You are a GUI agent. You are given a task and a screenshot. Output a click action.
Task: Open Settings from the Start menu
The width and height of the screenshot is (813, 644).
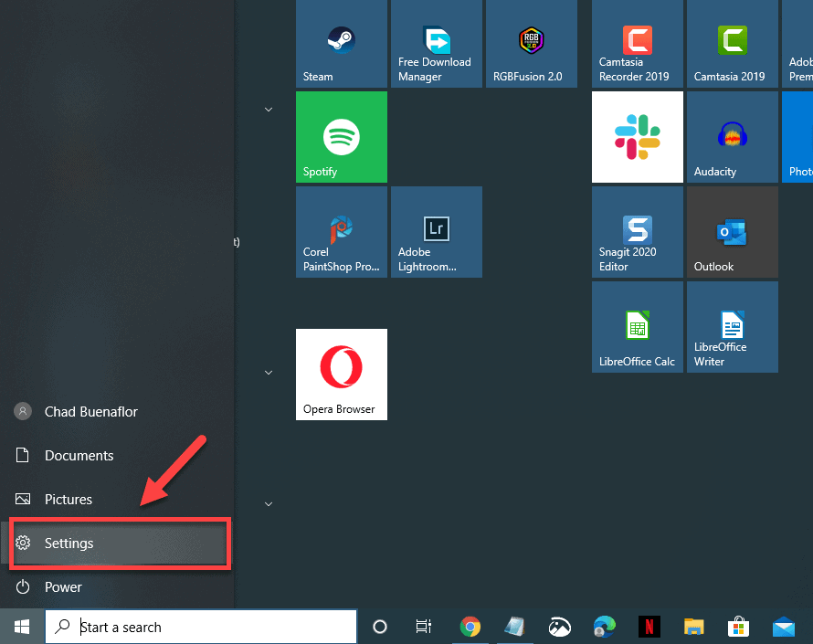point(117,543)
